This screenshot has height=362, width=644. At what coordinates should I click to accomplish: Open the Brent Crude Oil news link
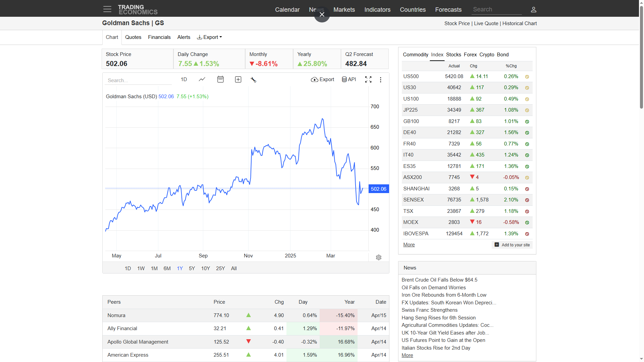[x=439, y=280]
